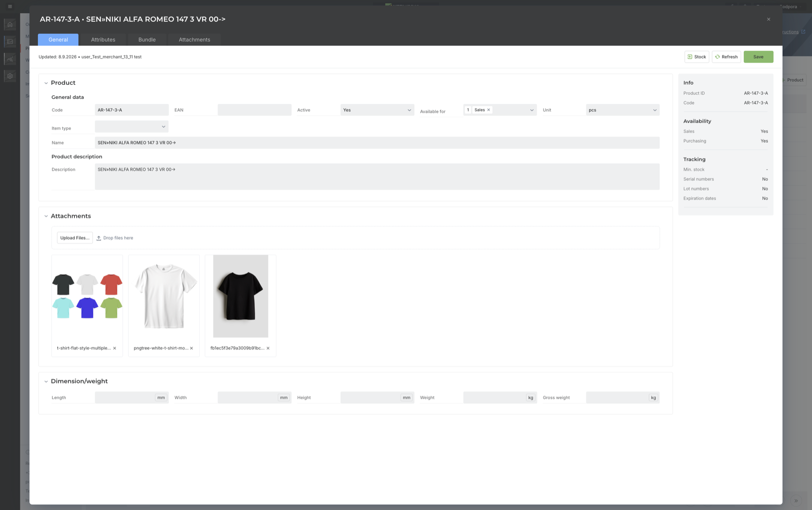Click the Save button
Viewport: 812px width, 510px height.
[x=758, y=57]
